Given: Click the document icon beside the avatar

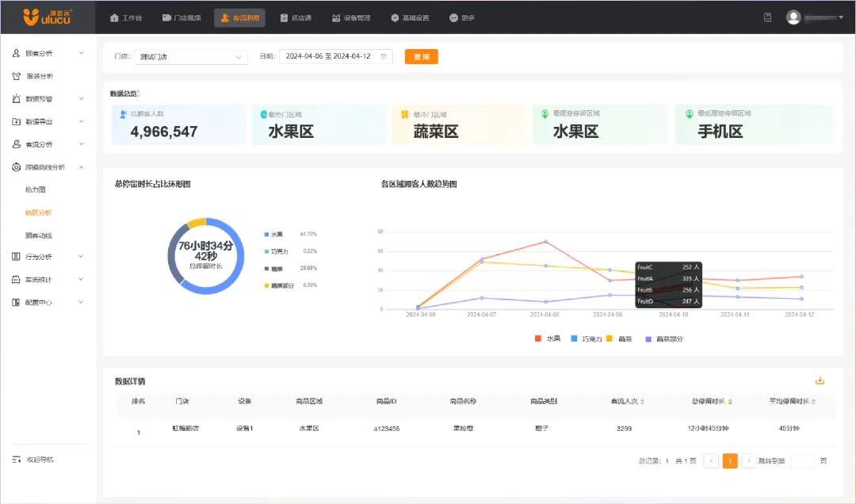Looking at the screenshot, I should coord(767,17).
